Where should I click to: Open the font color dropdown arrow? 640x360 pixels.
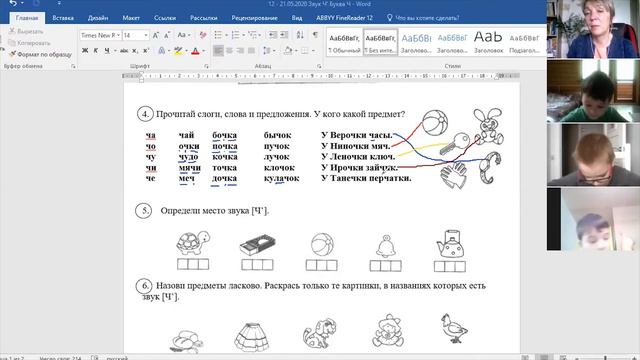pos(204,51)
